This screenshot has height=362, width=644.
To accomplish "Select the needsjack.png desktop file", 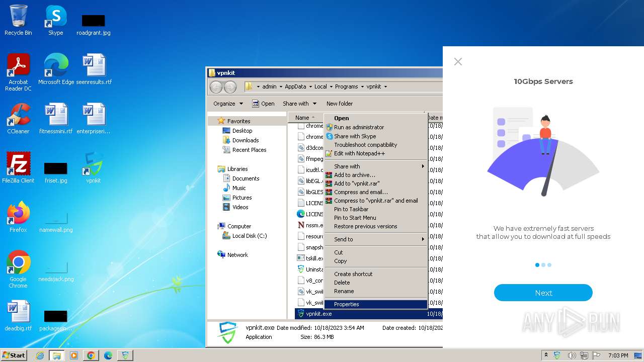I will point(56,270).
